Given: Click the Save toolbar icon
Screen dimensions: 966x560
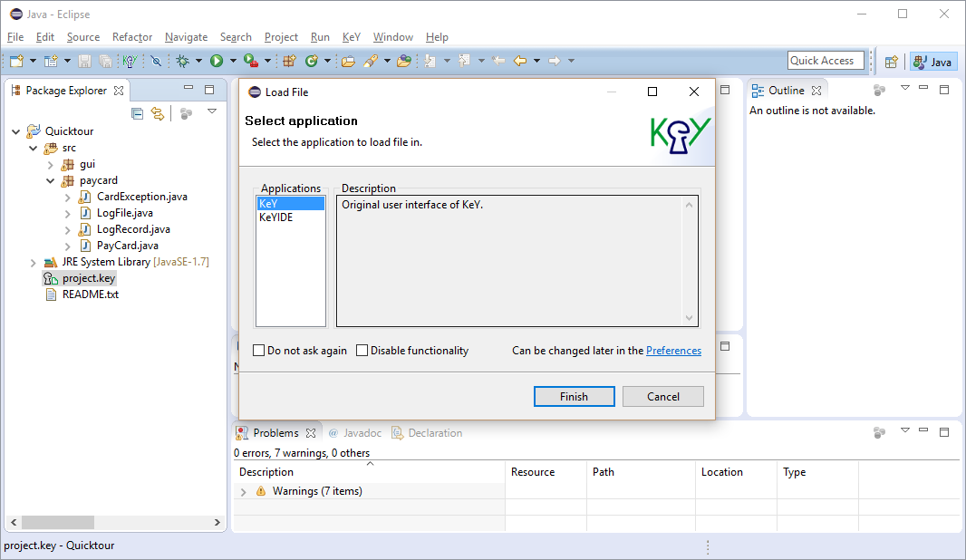Looking at the screenshot, I should [84, 61].
